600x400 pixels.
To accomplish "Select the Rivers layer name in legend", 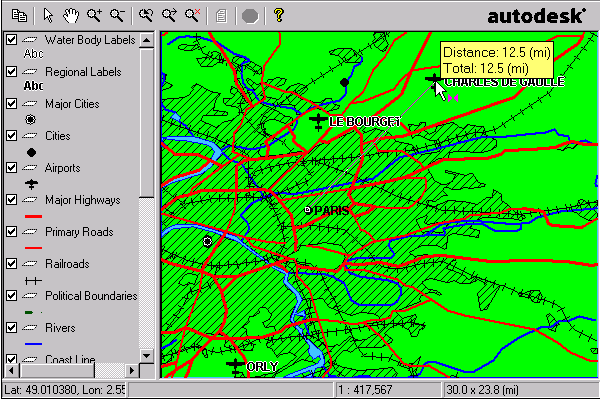I will click(x=60, y=328).
